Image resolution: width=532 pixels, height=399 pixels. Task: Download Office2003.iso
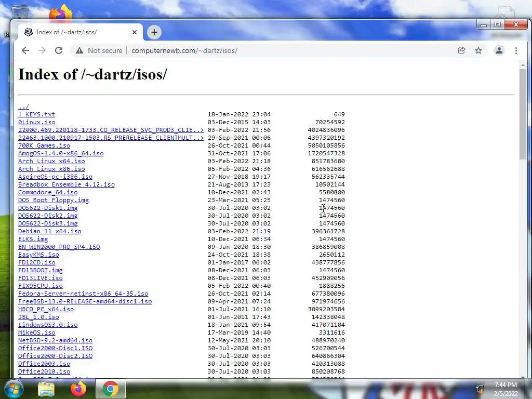click(44, 364)
